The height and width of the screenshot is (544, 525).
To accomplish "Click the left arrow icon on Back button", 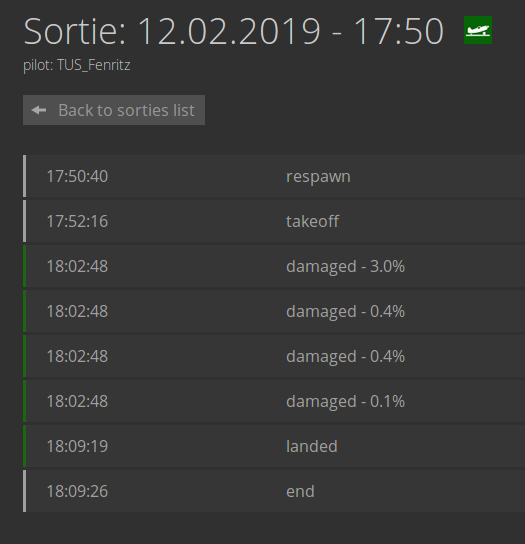I will 39,110.
